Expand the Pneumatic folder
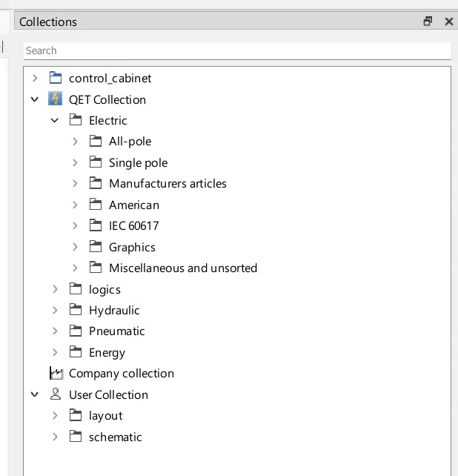This screenshot has height=476, width=458. 55,331
